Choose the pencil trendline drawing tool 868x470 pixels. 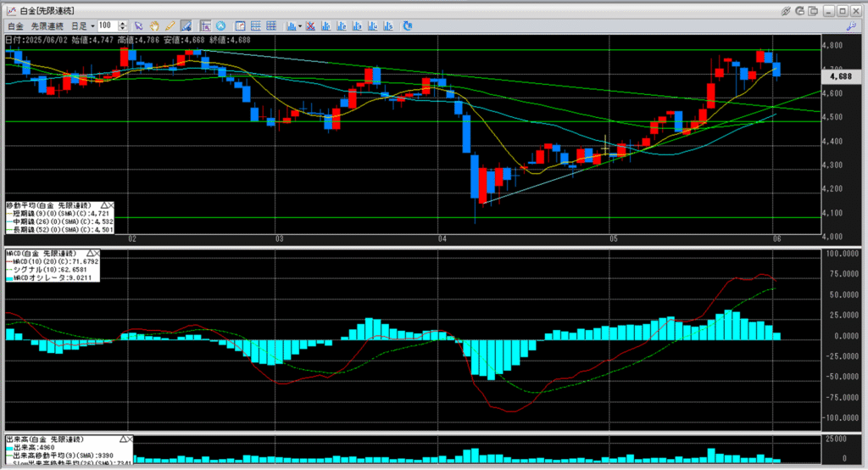(x=170, y=26)
